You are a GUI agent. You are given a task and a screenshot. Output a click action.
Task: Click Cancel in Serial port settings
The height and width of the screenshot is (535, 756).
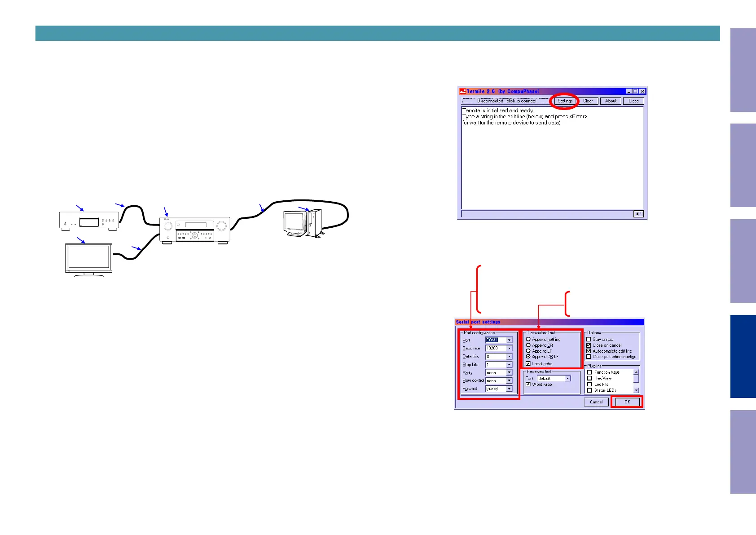(x=596, y=402)
